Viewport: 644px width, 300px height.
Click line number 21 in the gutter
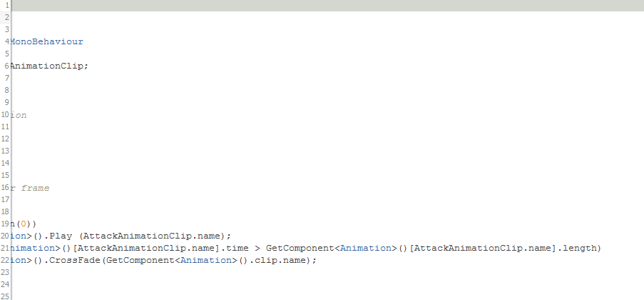point(5,248)
